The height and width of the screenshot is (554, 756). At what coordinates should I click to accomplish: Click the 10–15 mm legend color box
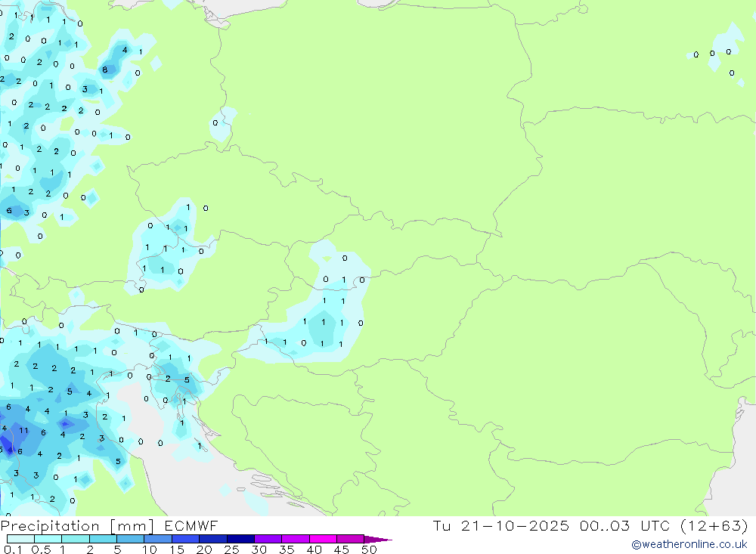click(158, 539)
